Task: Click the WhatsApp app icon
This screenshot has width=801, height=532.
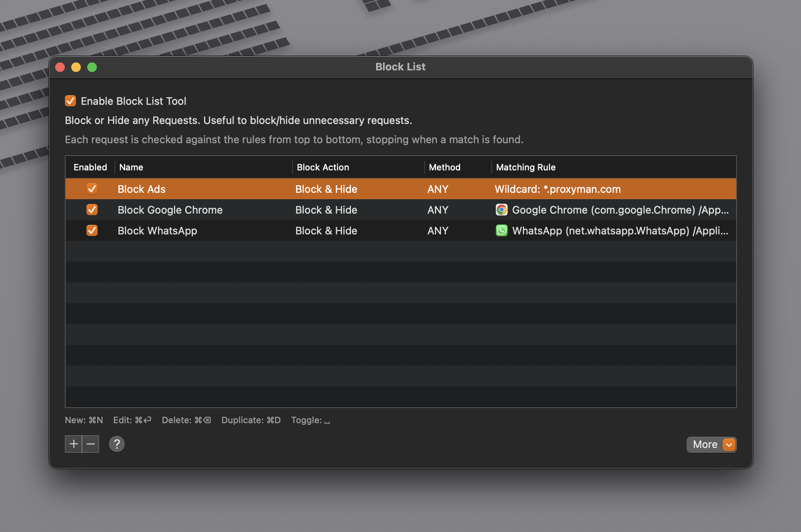Action: [x=502, y=230]
